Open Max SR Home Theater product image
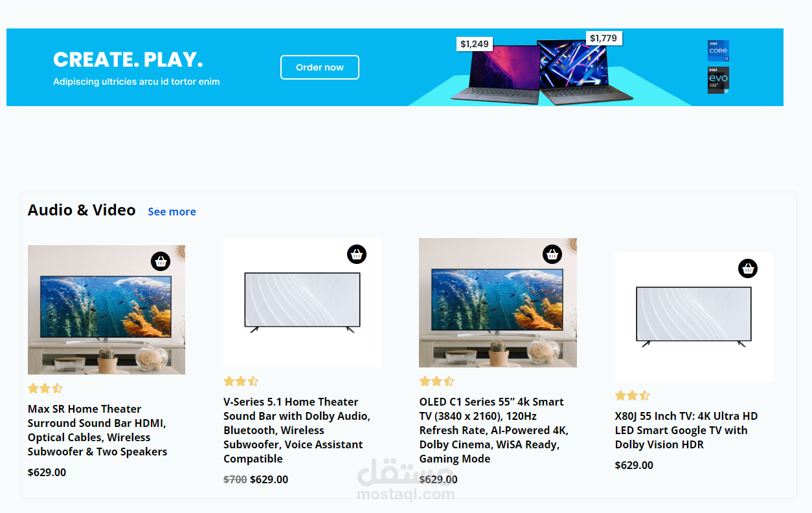The image size is (812, 513). click(x=106, y=310)
